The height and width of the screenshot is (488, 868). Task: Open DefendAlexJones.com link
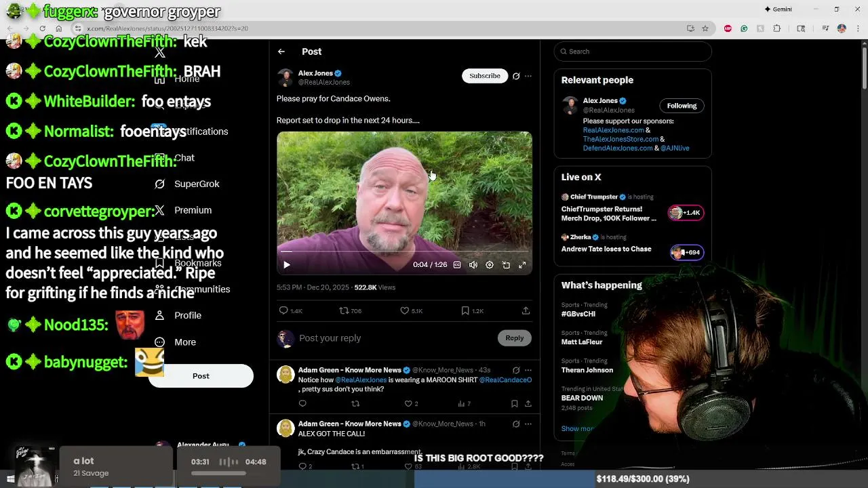[617, 148]
